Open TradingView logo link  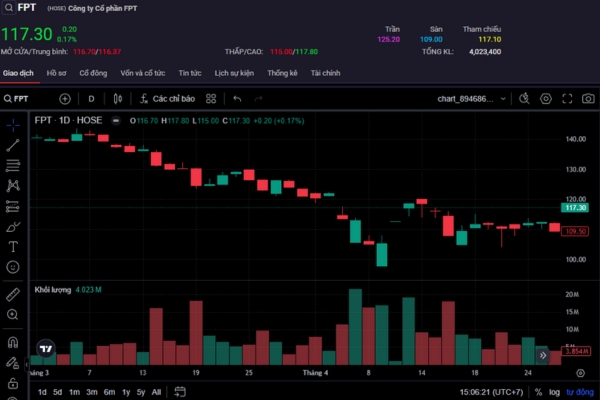click(46, 349)
